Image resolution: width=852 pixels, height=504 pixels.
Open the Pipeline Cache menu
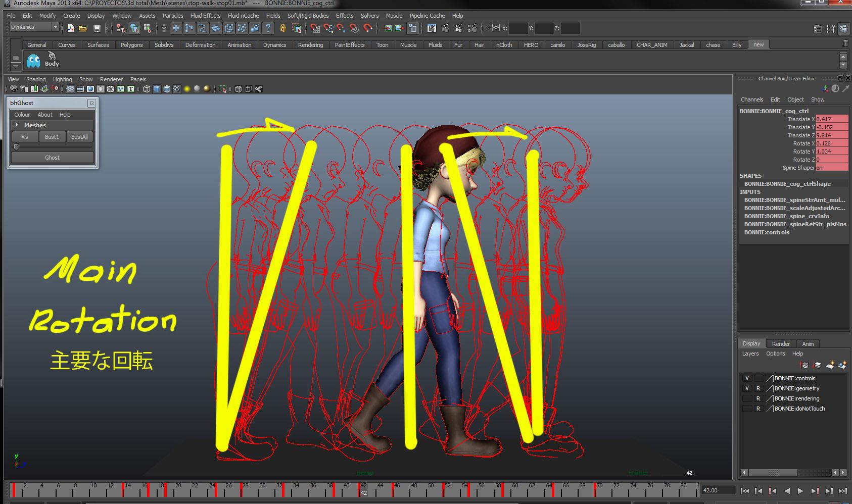tap(427, 16)
